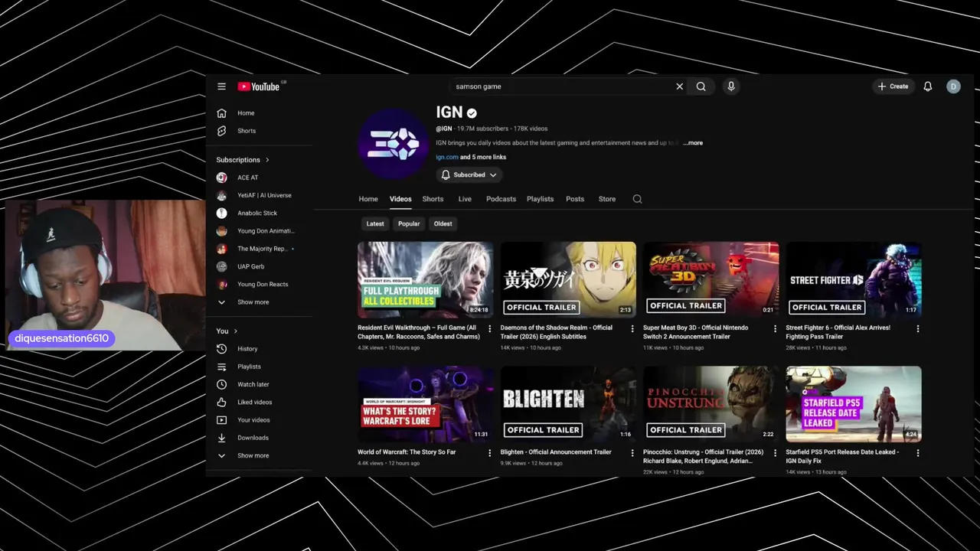
Task: Click the IGN channel avatar
Action: pos(393,143)
